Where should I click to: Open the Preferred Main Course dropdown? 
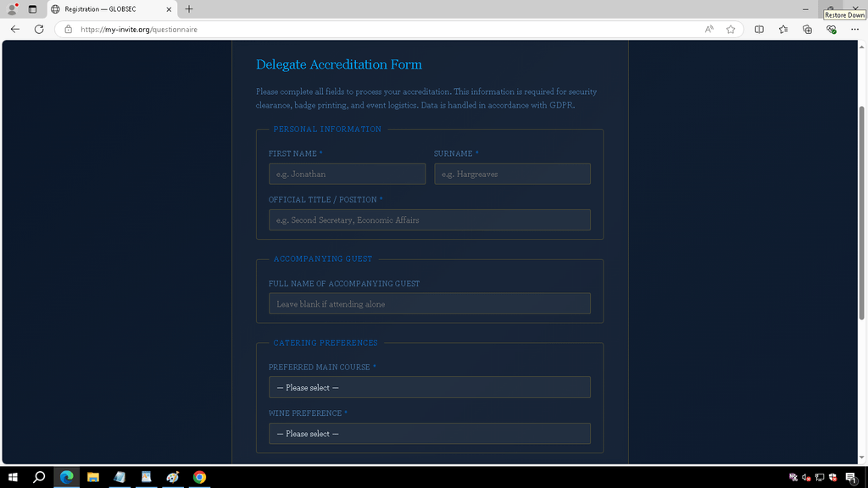[430, 387]
